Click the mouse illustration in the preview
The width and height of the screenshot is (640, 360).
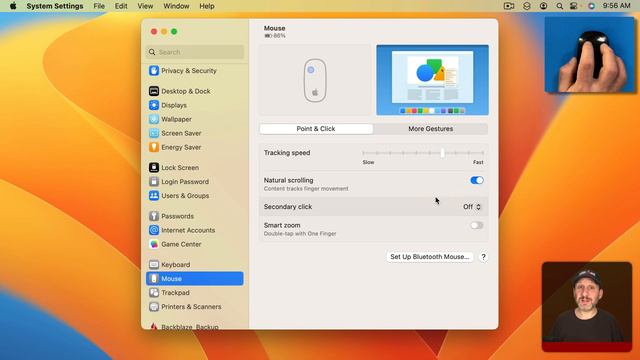[x=315, y=80]
